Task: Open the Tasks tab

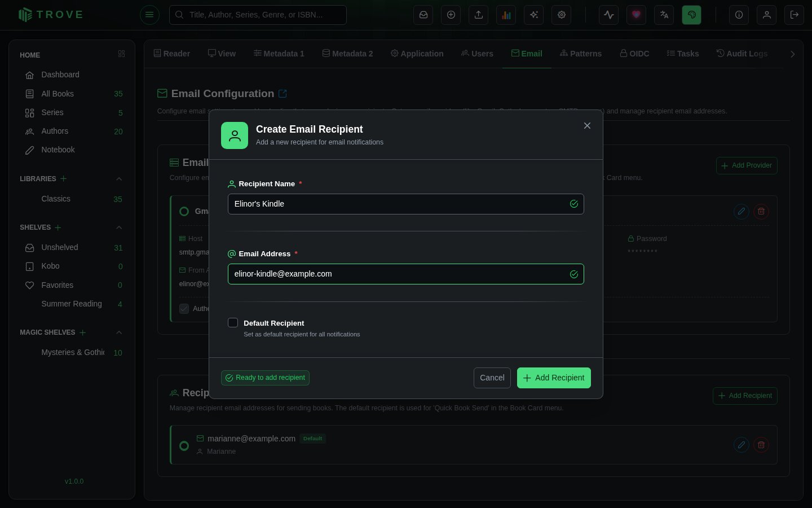Action: (x=683, y=54)
